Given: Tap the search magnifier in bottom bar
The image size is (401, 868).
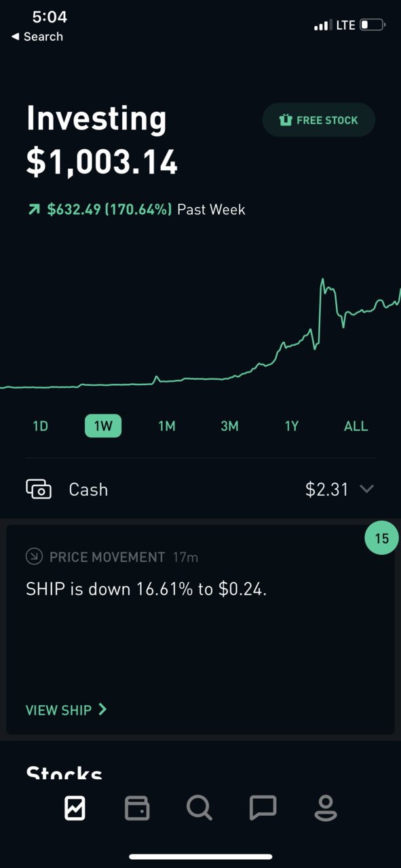Looking at the screenshot, I should [x=199, y=808].
